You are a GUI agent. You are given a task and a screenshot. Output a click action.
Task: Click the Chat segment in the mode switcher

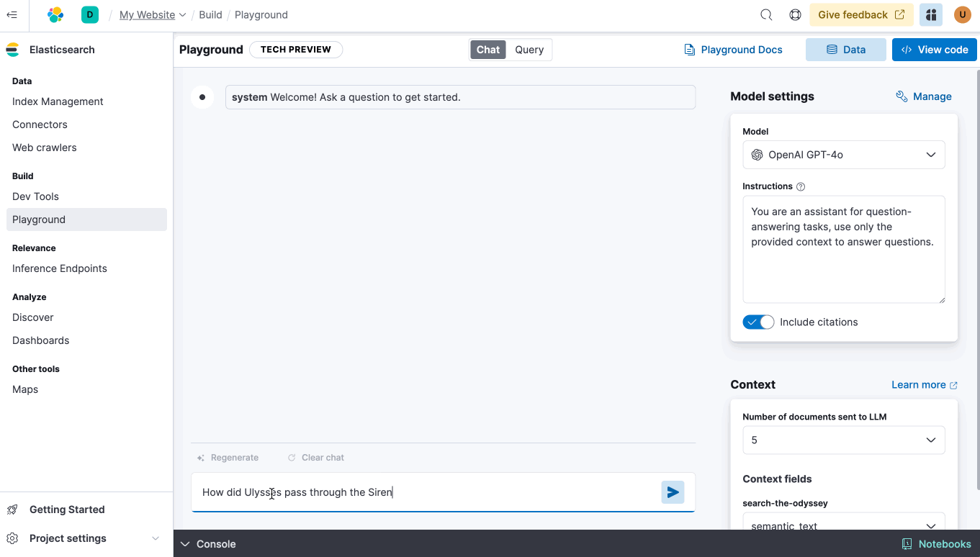click(x=487, y=49)
